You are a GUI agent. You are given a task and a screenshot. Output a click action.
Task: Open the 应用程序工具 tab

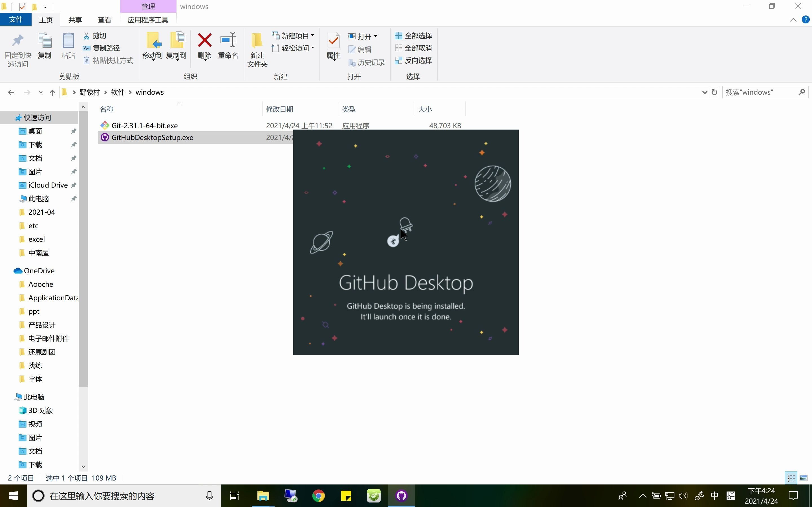[148, 20]
